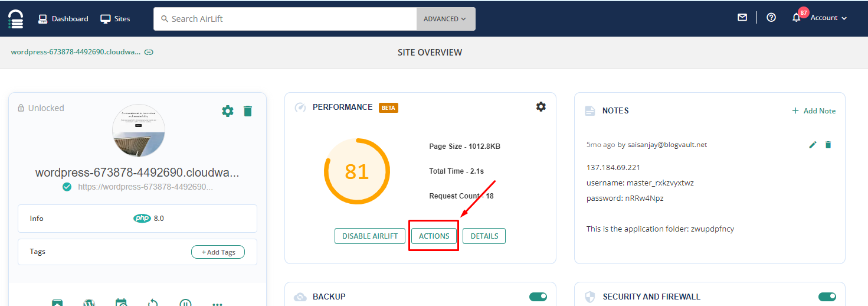Screen dimensions: 868x306
Task: Click the wordpress-673878 site breadcrumb link
Action: coord(76,52)
